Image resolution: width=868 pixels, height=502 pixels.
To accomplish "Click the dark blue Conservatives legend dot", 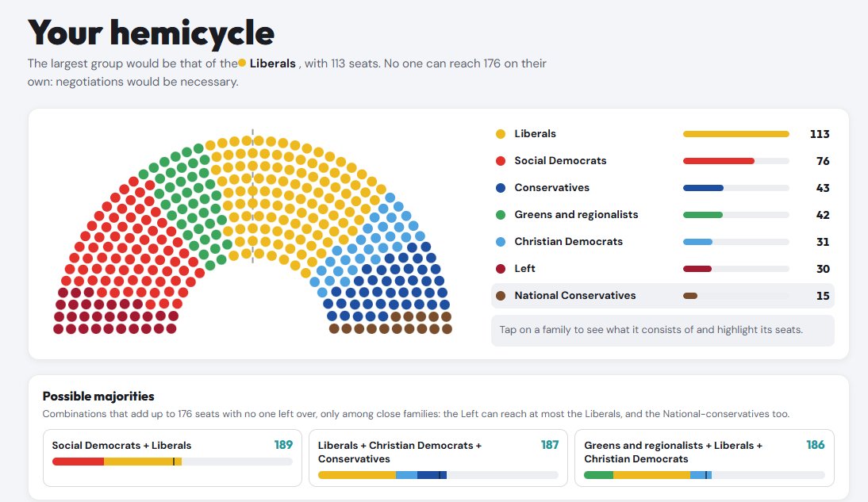I will (x=501, y=188).
